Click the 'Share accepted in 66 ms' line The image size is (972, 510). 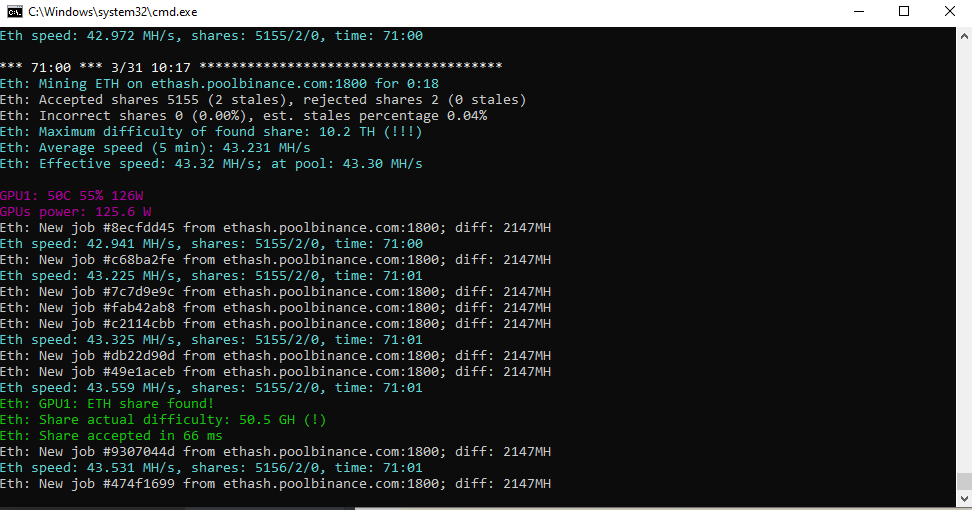point(112,436)
